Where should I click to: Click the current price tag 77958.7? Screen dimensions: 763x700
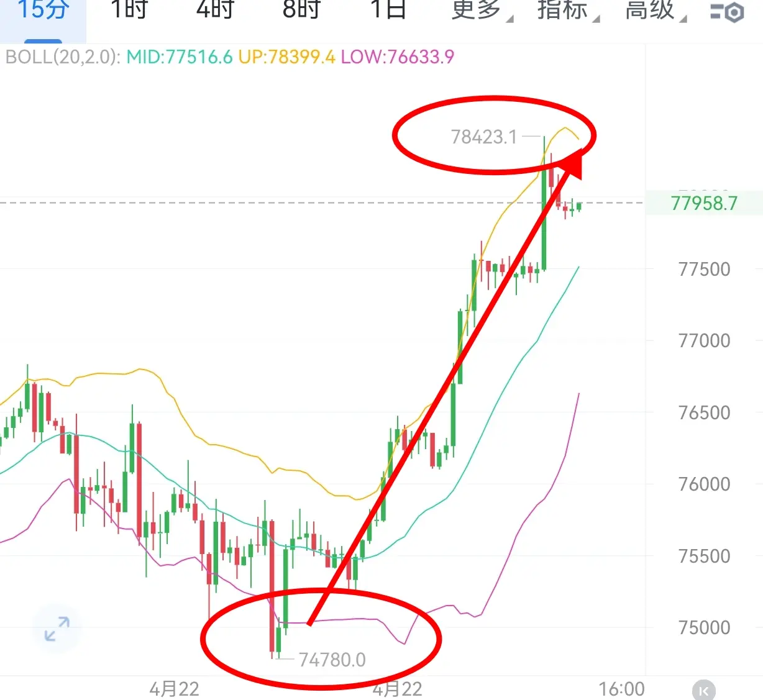(x=704, y=203)
